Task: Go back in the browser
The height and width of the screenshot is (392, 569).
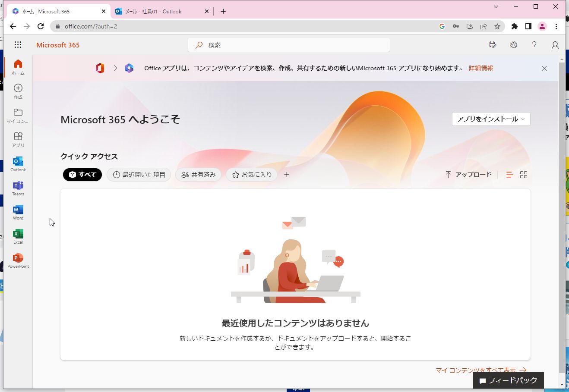Action: pos(13,26)
